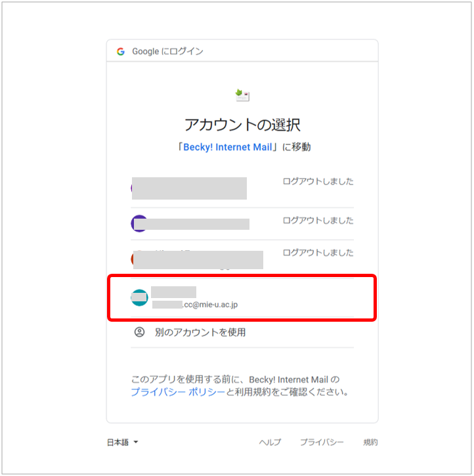Click the プライバシー footer link
The image size is (474, 476).
(322, 443)
